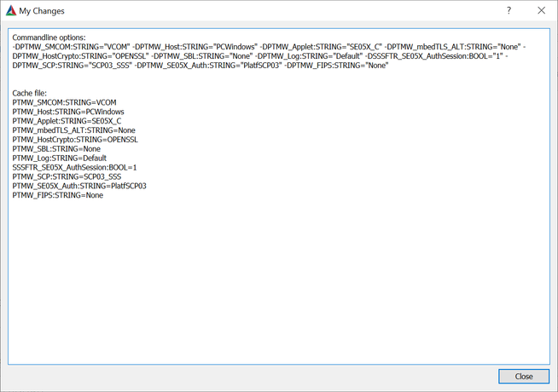The width and height of the screenshot is (558, 392).
Task: Click the -DPTMW_Log:STRING="Default" option
Action: (x=309, y=56)
